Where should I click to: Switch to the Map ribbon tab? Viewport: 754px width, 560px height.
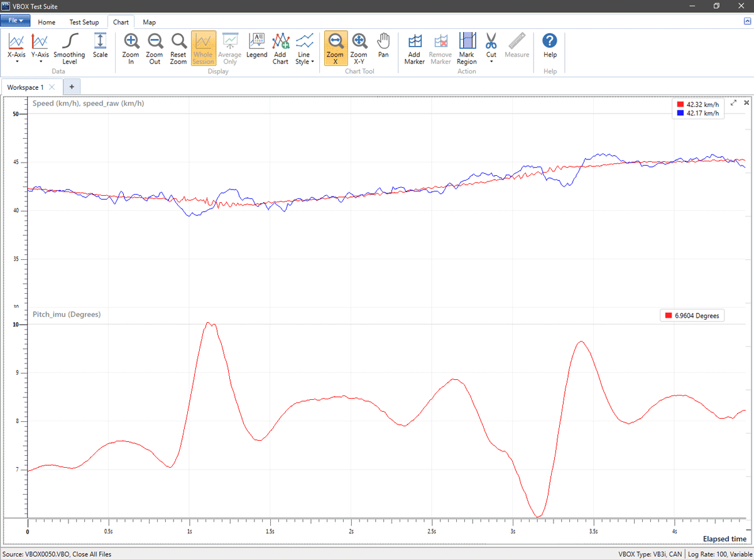[149, 22]
